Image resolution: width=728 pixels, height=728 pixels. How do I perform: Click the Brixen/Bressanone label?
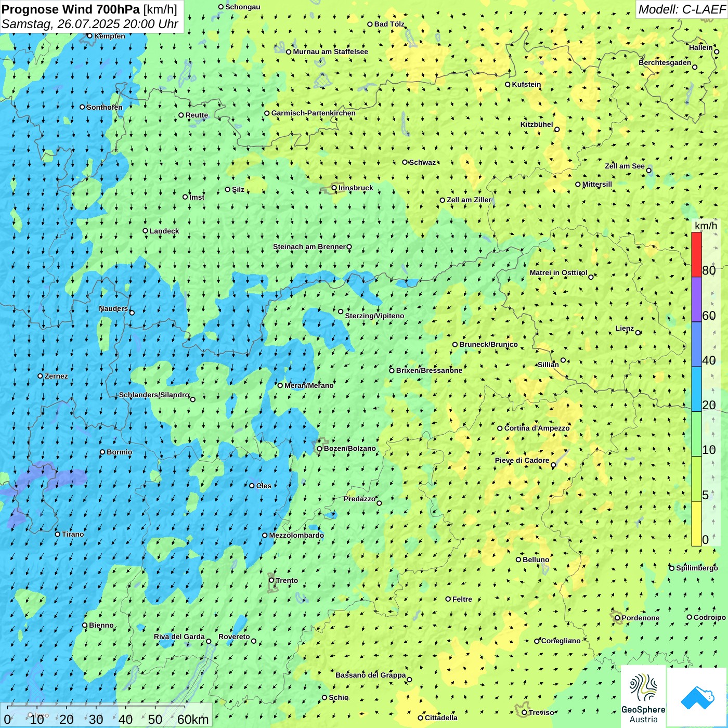coord(429,370)
